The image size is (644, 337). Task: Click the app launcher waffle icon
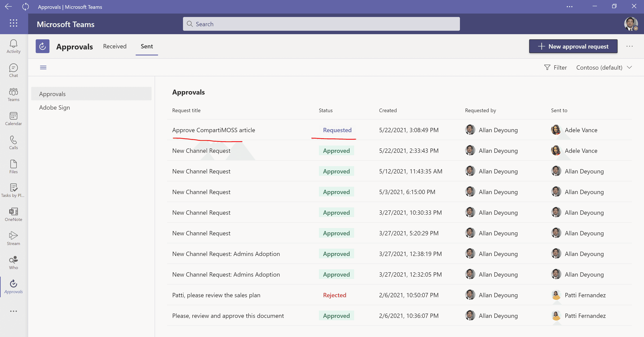pos(14,23)
